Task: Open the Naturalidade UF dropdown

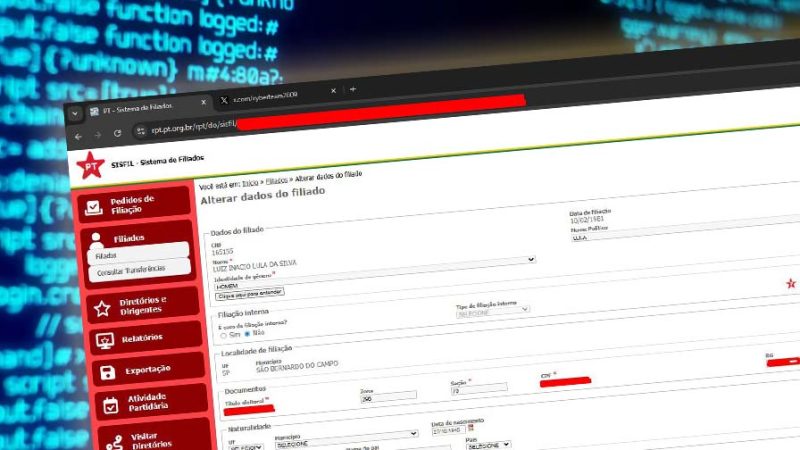Action: [x=246, y=447]
